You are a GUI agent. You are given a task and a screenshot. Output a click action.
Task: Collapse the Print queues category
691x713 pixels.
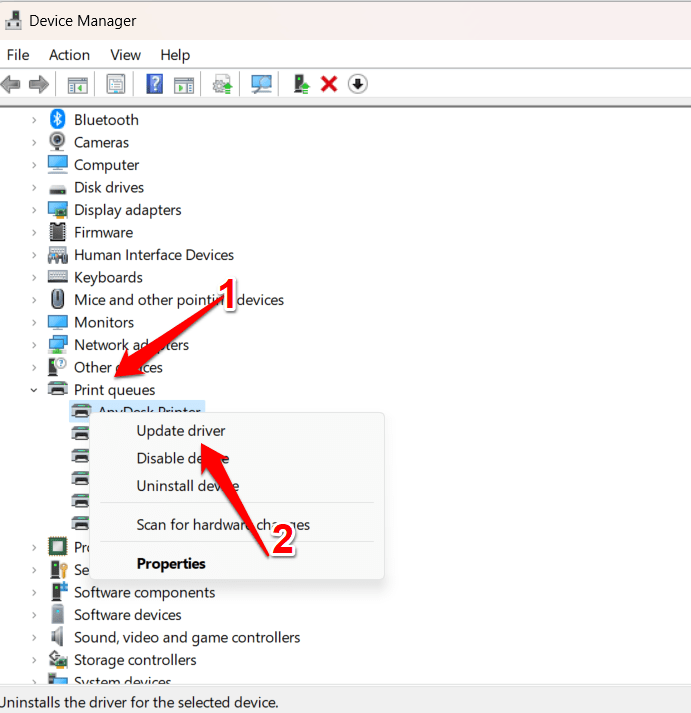pos(34,390)
